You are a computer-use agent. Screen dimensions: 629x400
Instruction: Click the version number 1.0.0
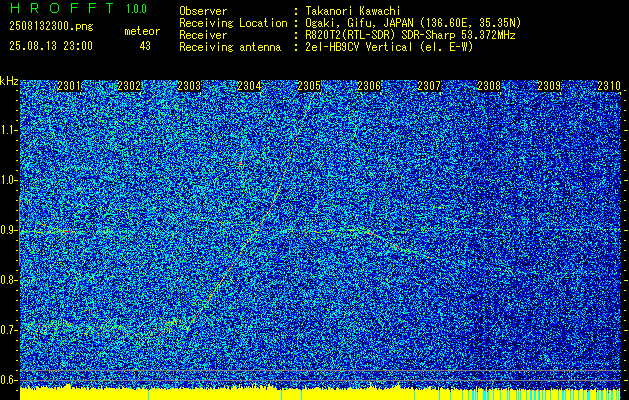[x=136, y=9]
